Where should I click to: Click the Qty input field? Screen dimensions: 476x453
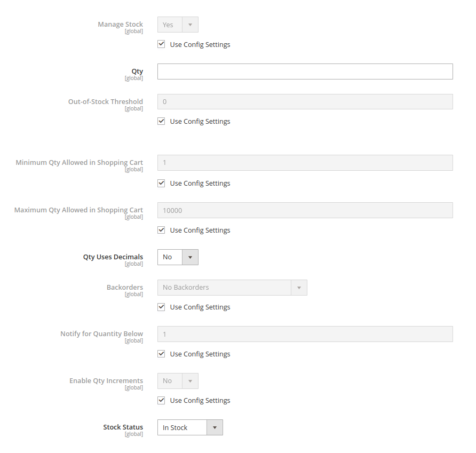(305, 71)
